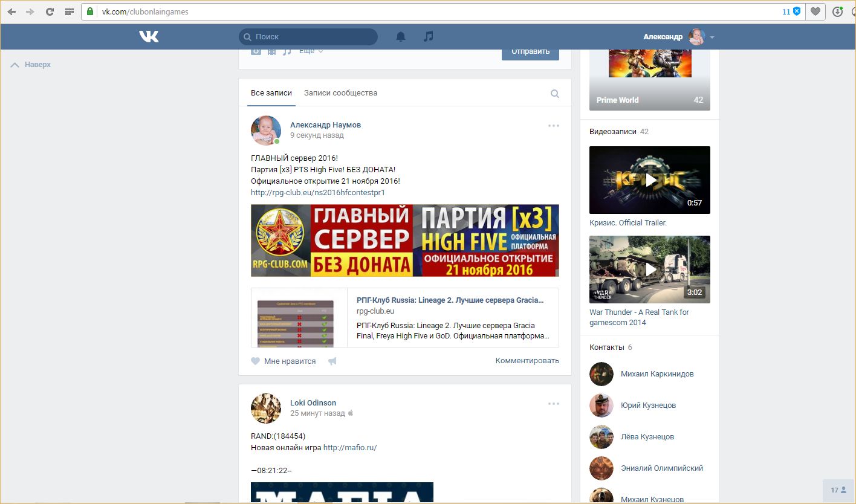Click the 25 минут назад timestamp
The image size is (856, 504).
(317, 413)
